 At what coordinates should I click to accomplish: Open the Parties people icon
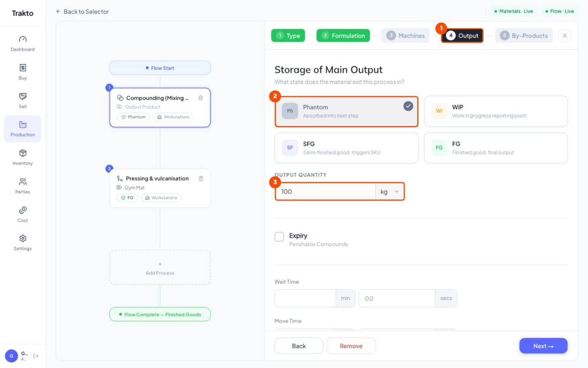click(x=23, y=182)
